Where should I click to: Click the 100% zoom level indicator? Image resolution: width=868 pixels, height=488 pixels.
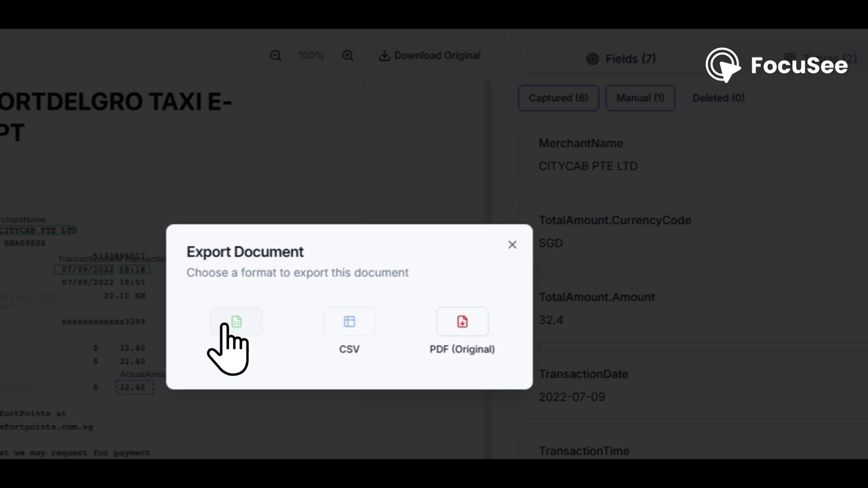[x=311, y=56]
